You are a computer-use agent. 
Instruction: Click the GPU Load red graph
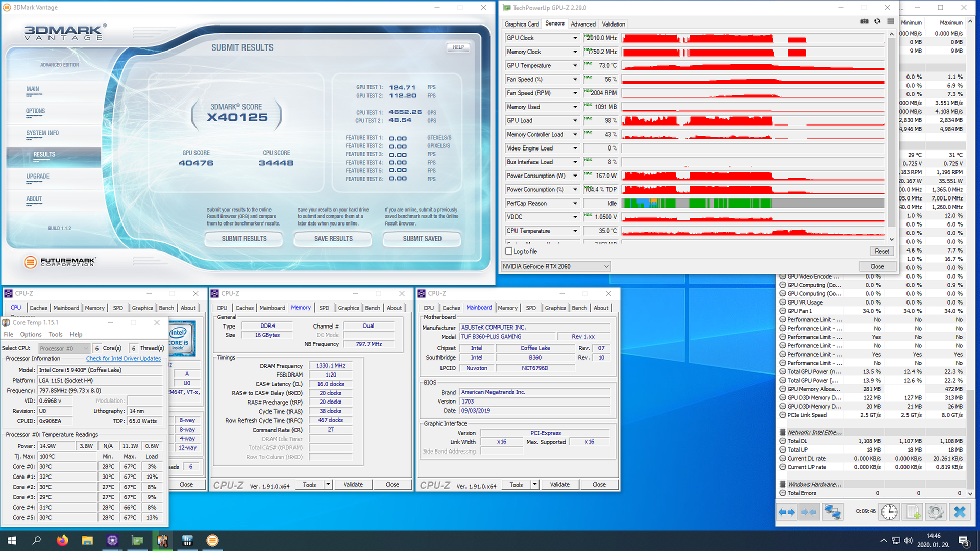point(754,121)
